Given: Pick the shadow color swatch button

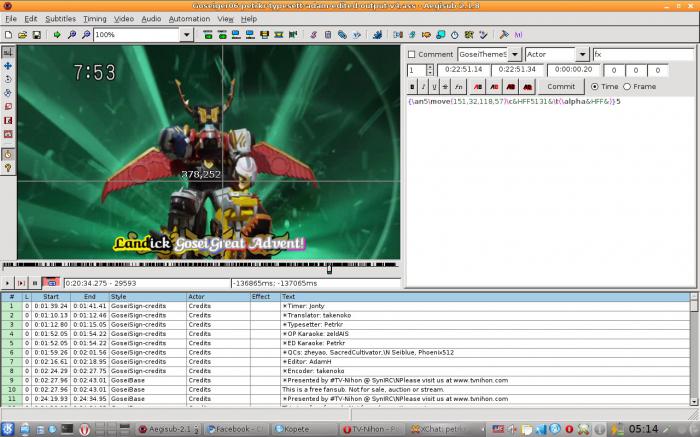Looking at the screenshot, I should [527, 87].
